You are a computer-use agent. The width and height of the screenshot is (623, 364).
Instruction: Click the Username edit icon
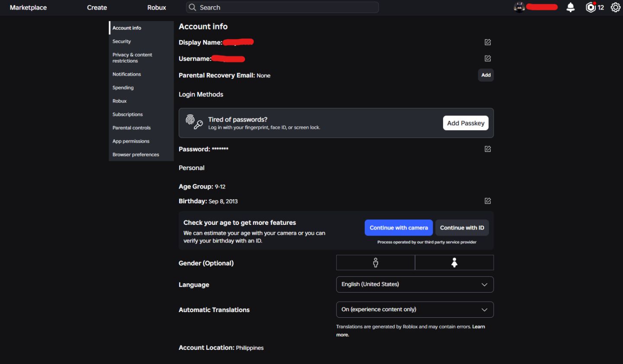click(x=488, y=58)
